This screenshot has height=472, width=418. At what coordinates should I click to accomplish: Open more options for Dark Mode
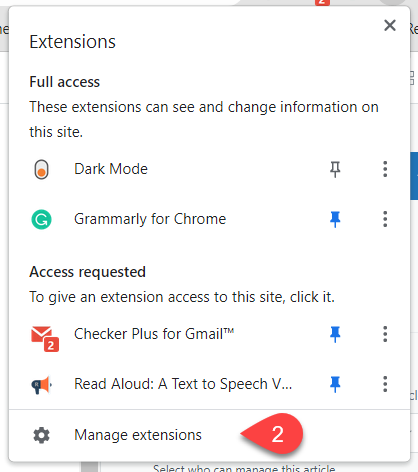coord(385,169)
